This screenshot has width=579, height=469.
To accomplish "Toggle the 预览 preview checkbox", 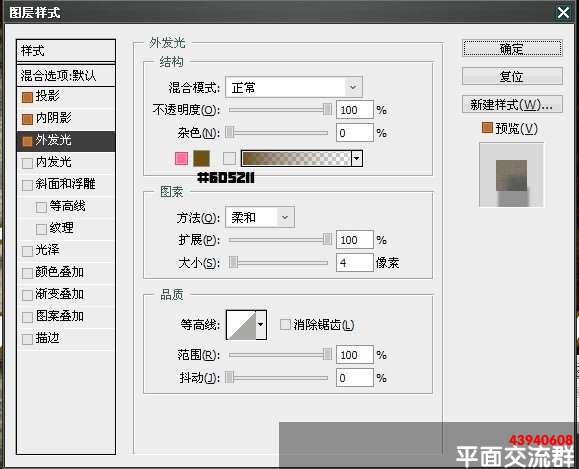I will 487,128.
